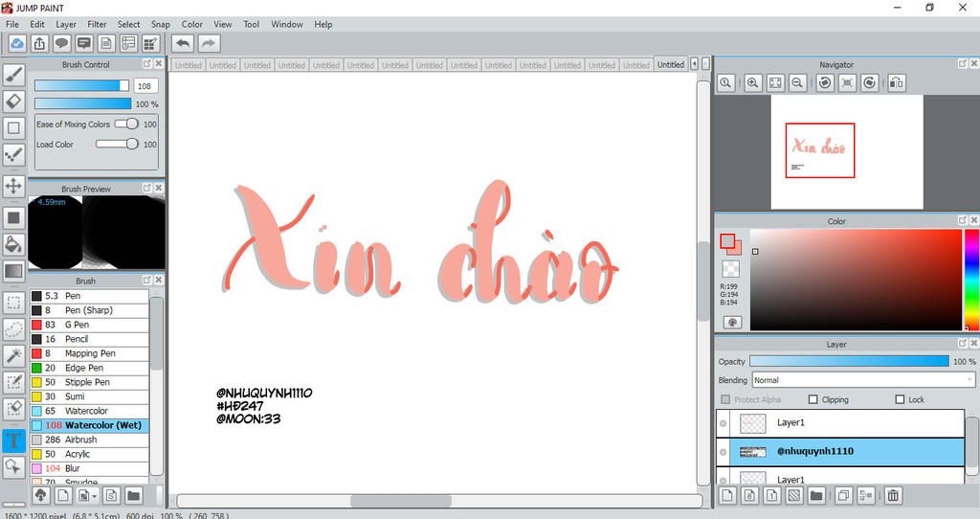Open the Snap menu

[161, 24]
